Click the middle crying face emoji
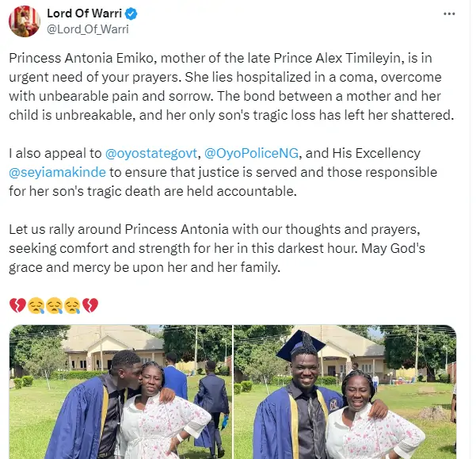This screenshot has height=459, width=476. pos(54,305)
